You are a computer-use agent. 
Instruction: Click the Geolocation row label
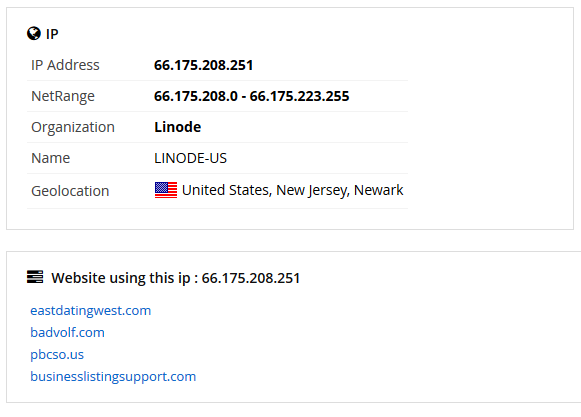[x=70, y=191]
